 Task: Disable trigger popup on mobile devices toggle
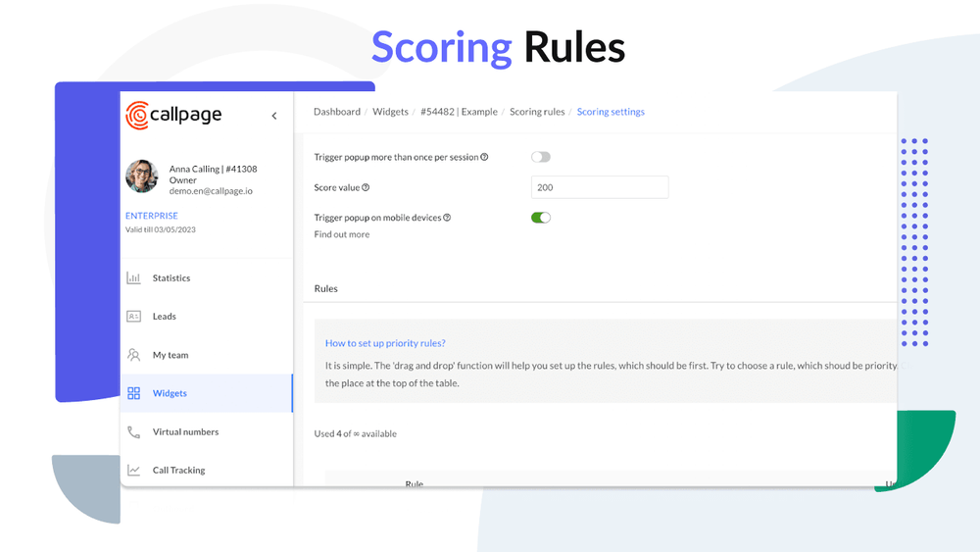pos(540,218)
